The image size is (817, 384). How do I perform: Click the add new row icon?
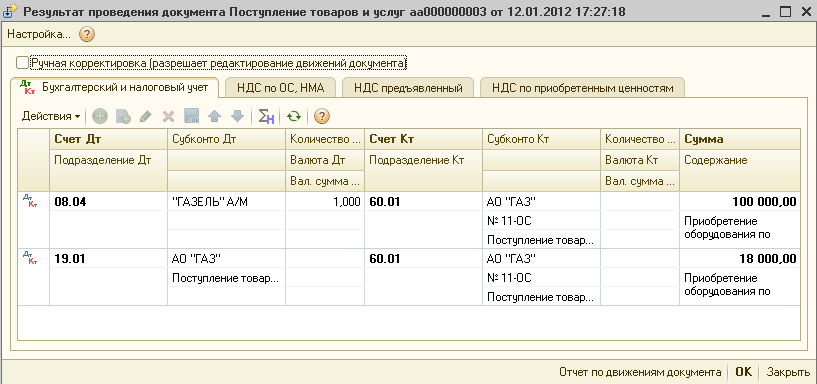100,116
